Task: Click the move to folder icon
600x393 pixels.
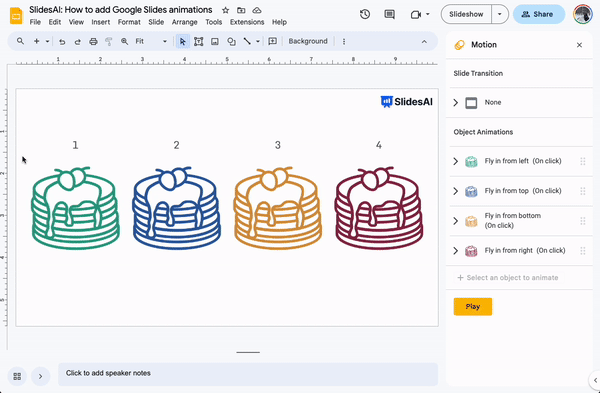Action: [241, 10]
